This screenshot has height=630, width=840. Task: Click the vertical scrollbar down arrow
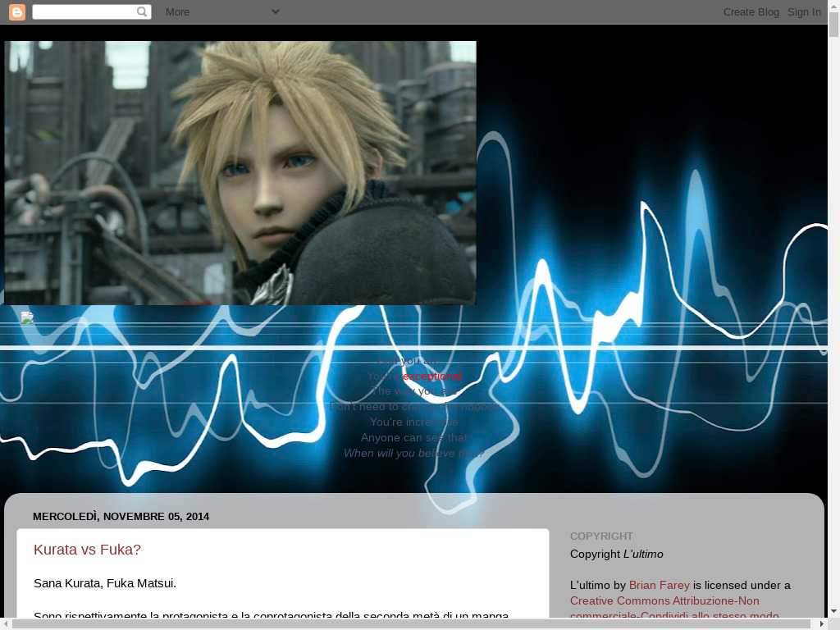point(833,611)
